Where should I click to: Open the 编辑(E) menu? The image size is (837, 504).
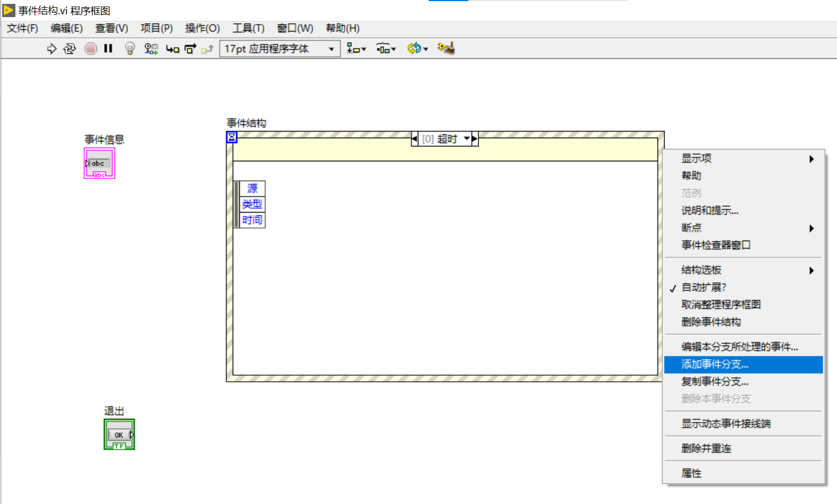67,28
